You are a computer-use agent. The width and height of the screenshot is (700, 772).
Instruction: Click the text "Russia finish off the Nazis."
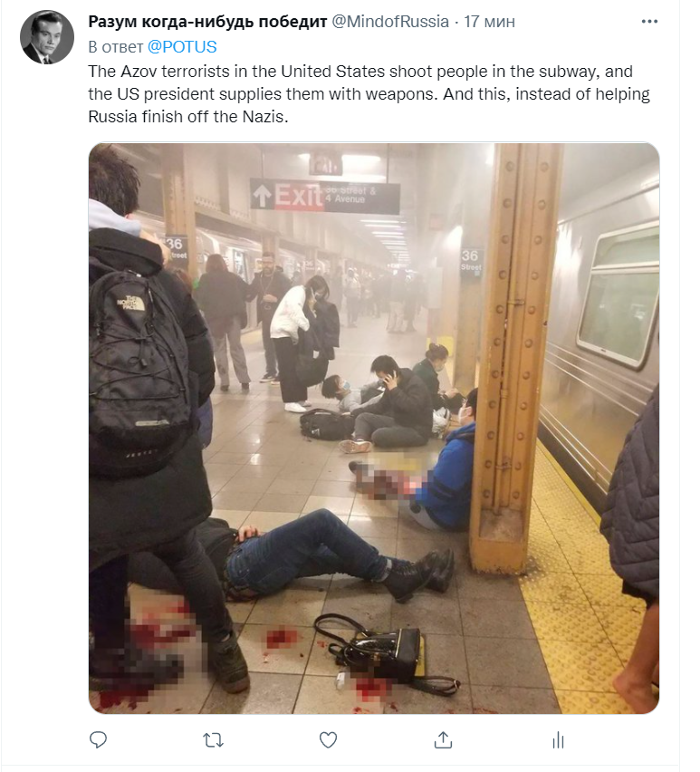click(188, 117)
